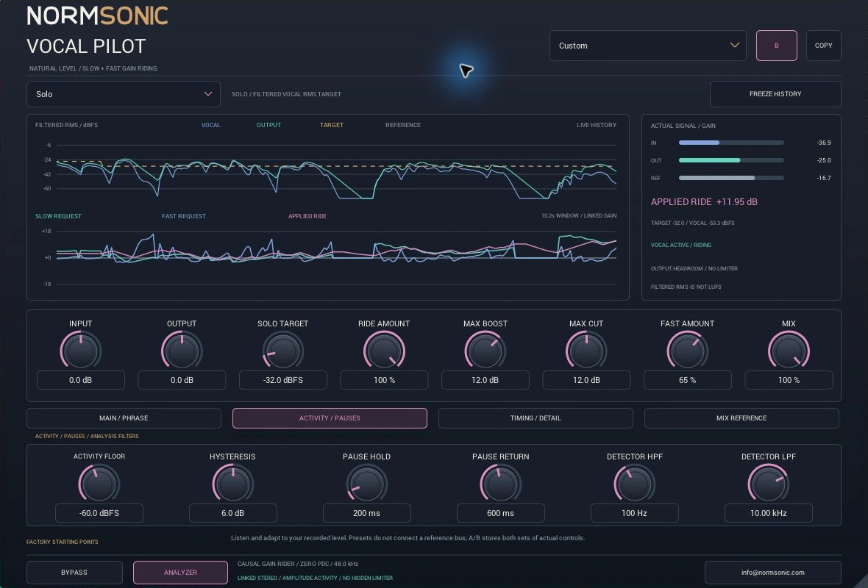This screenshot has height=588, width=868.
Task: Click the Pause Hold knob
Action: [x=366, y=484]
